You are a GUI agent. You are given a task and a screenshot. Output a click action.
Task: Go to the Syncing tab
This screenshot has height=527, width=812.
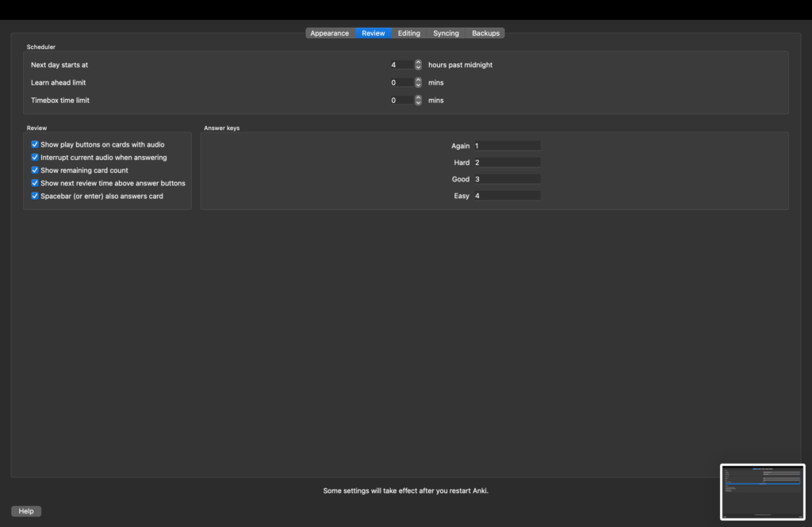(446, 33)
